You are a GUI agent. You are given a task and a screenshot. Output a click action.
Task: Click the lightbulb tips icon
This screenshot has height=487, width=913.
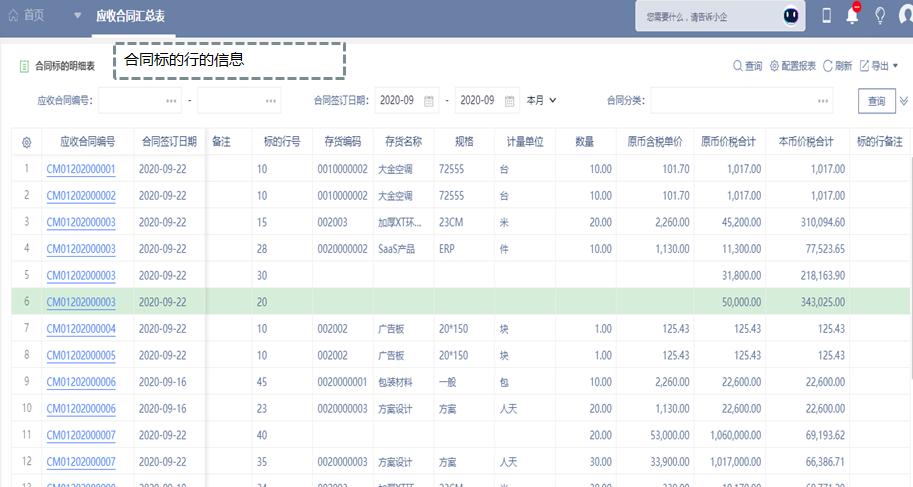coord(880,16)
